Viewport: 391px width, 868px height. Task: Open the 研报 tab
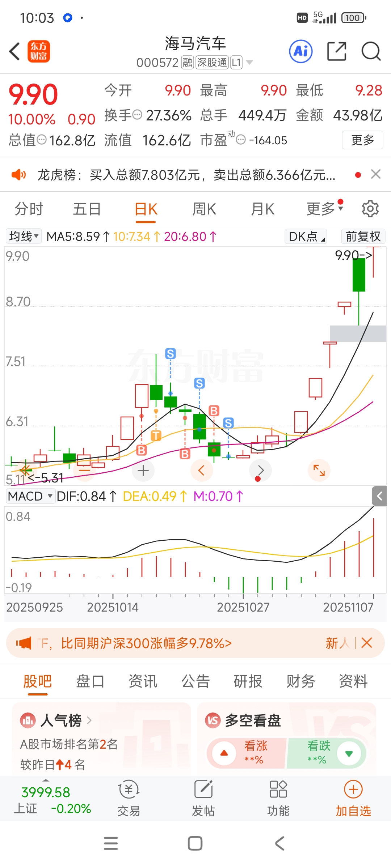(x=248, y=681)
